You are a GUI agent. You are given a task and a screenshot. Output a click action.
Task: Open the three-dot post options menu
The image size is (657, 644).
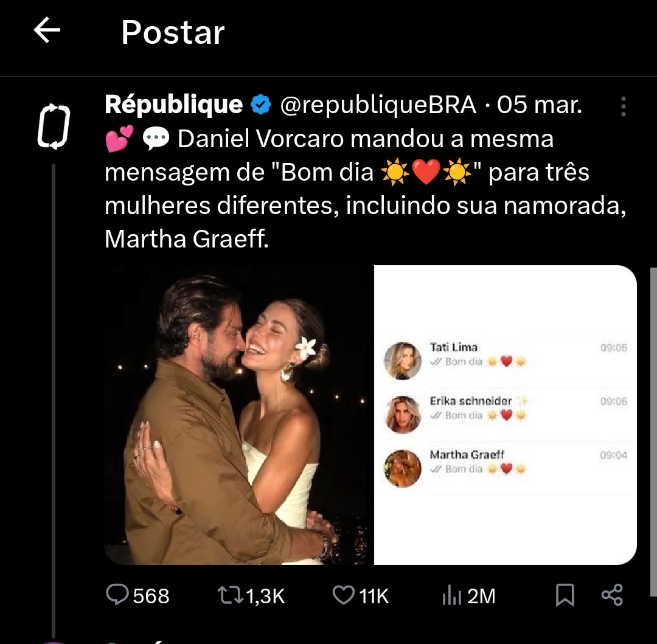(x=623, y=107)
